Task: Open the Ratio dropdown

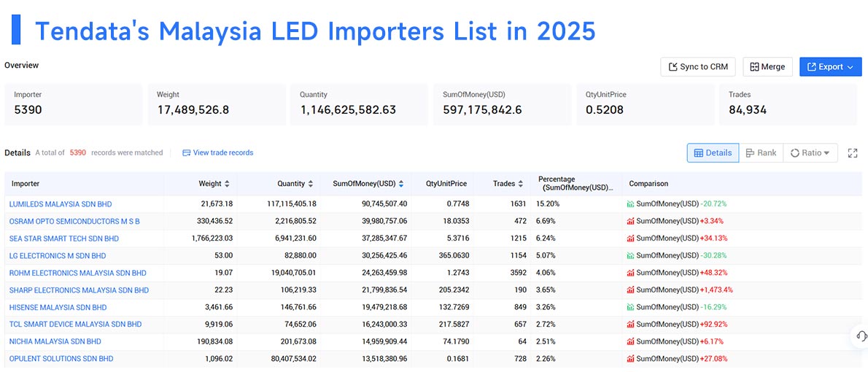Action: click(810, 152)
